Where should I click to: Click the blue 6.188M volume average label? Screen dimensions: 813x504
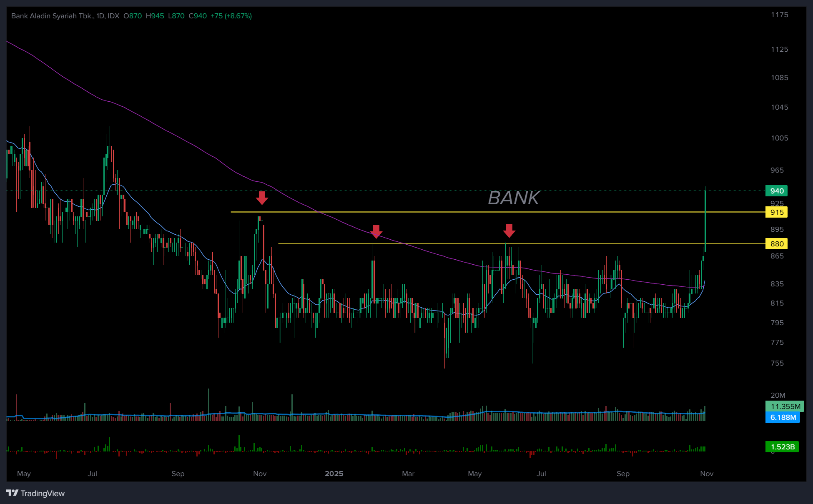(x=783, y=417)
